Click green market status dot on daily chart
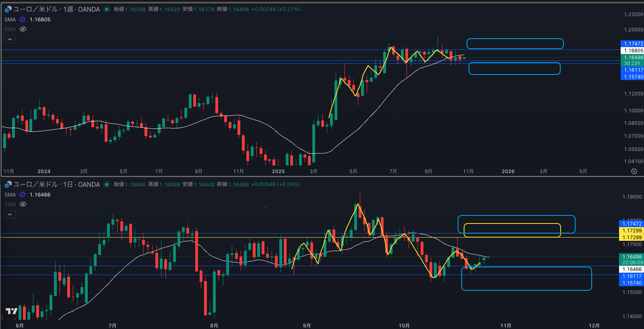This screenshot has height=329, width=644. (x=107, y=184)
